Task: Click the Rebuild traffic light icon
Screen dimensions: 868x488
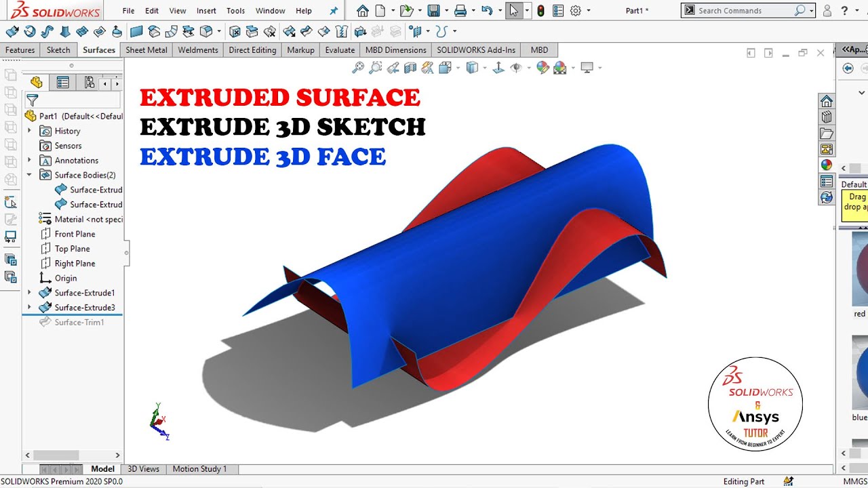Action: click(540, 10)
